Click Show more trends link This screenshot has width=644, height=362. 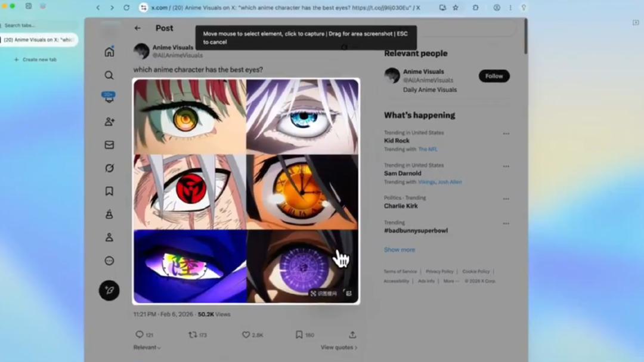(x=400, y=250)
